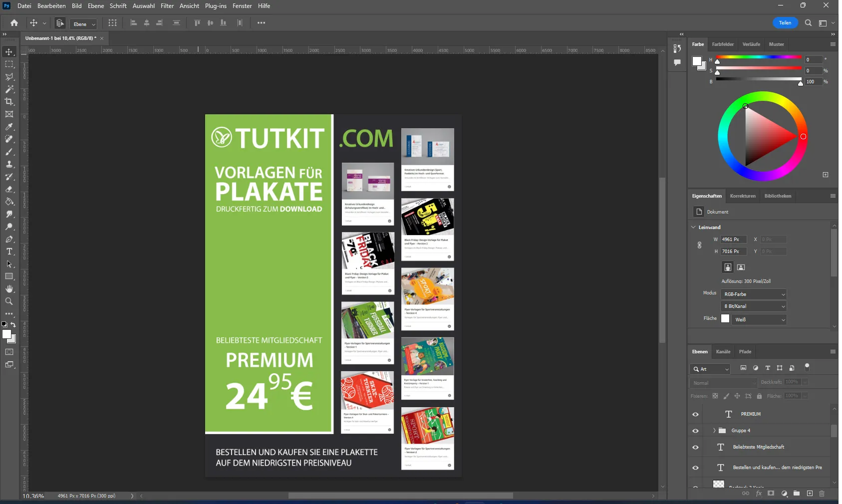Create a new layer icon
The image size is (842, 504).
click(810, 494)
